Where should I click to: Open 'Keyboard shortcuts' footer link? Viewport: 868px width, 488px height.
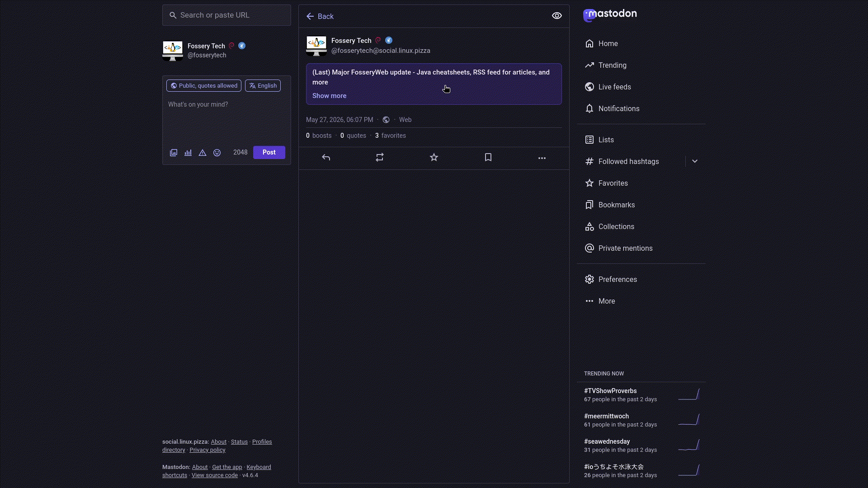point(259,467)
